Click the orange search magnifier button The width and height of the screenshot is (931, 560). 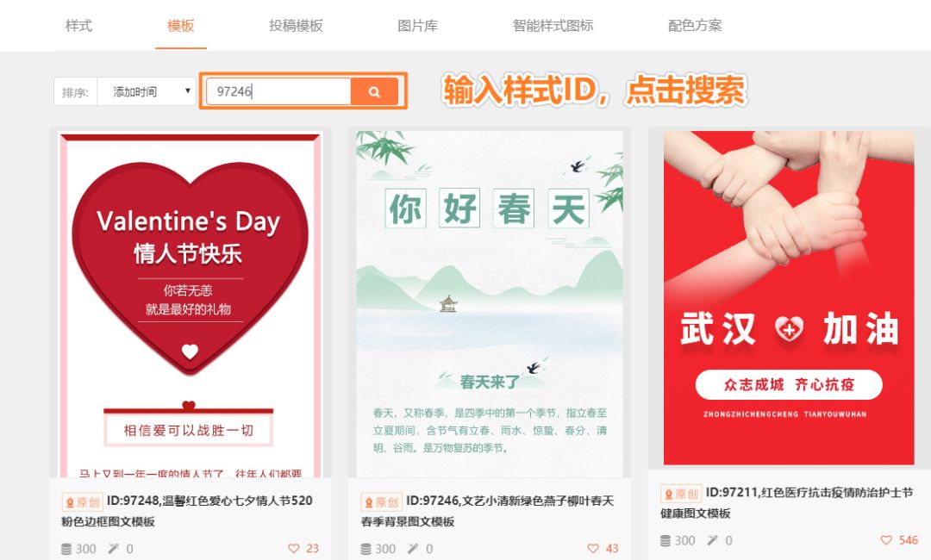(x=374, y=91)
